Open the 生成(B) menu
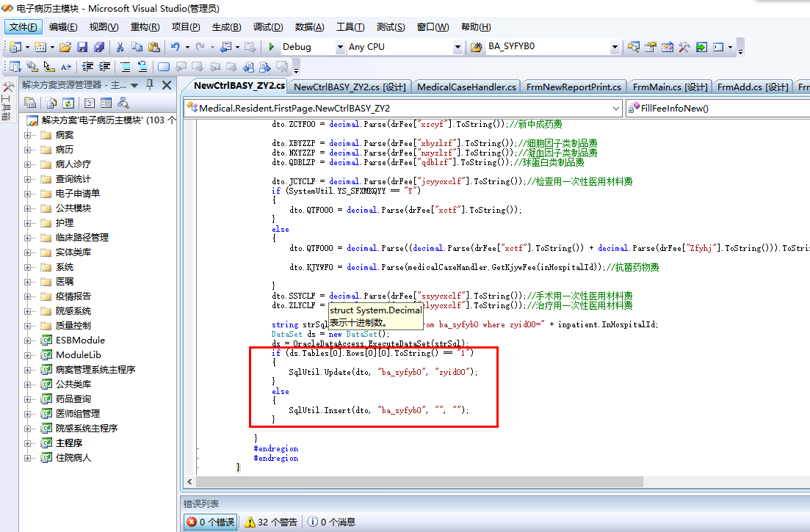Screen dimensions: 810x532 [226, 27]
